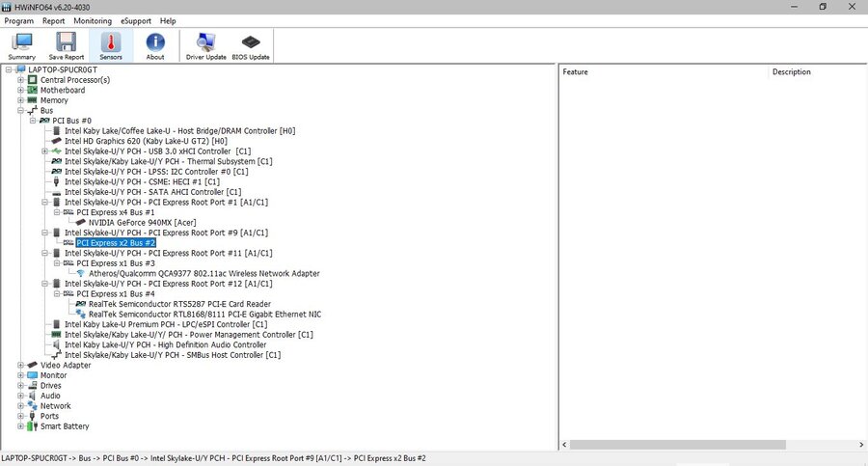Select 'Intel Skylake-U/Y PCH - SATA AHCI Controller'
Screen dimensions: 868x466
click(x=152, y=192)
